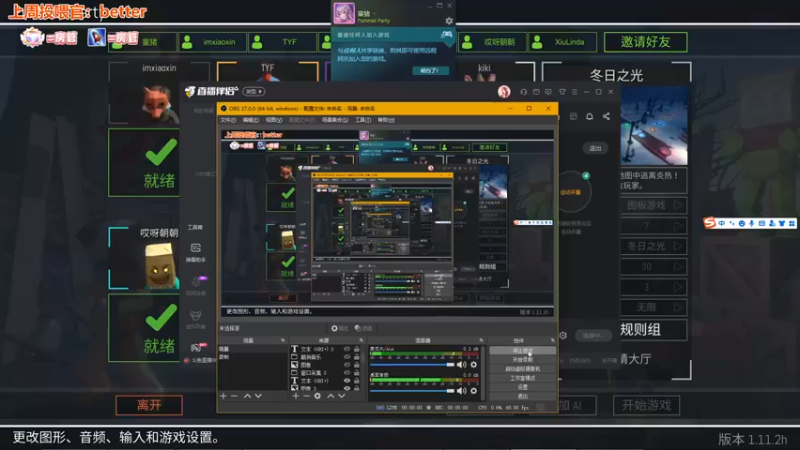Mute the 桌面音频 speaker icon
Viewport: 800px width, 450px height.
pyautogui.click(x=461, y=391)
